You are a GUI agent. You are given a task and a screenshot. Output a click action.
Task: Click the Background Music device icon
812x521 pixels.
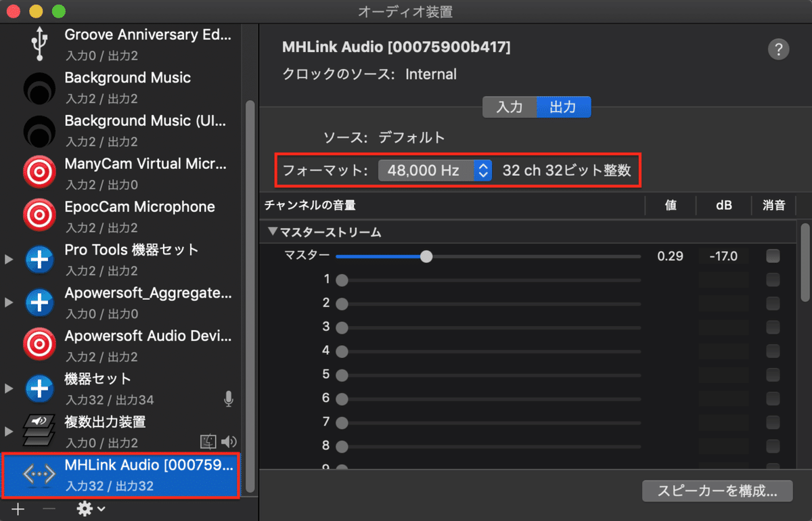point(40,88)
